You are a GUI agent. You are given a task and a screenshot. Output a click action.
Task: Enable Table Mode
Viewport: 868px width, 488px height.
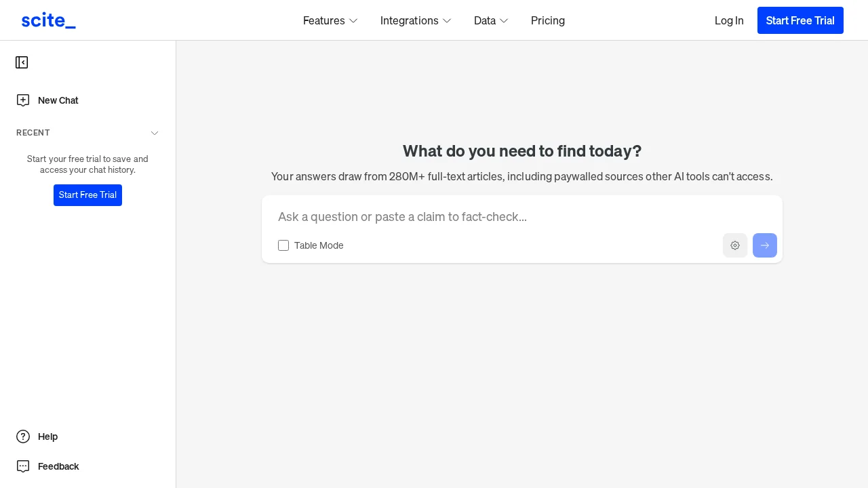tap(283, 245)
